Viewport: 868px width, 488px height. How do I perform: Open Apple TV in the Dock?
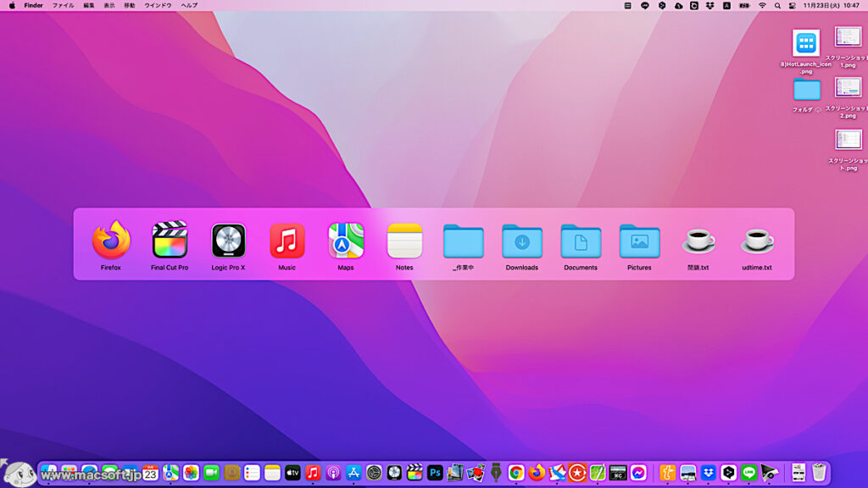pos(292,473)
